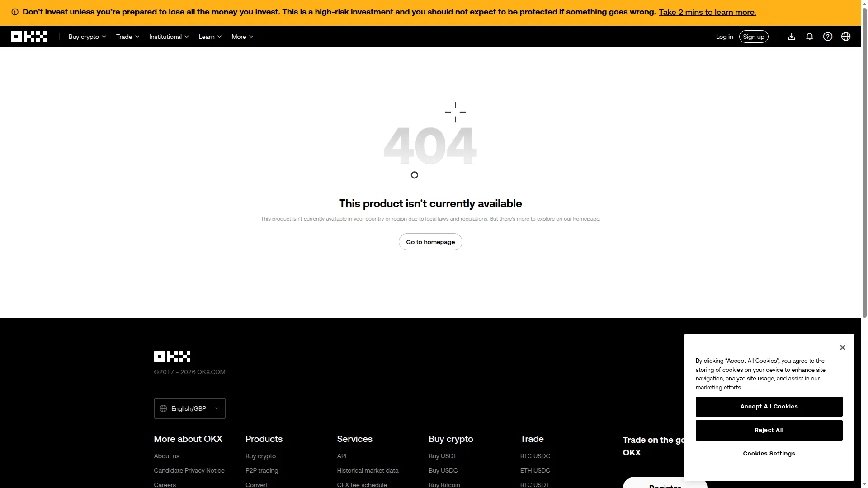Image resolution: width=868 pixels, height=488 pixels.
Task: Click the Services footer heading
Action: (x=354, y=439)
